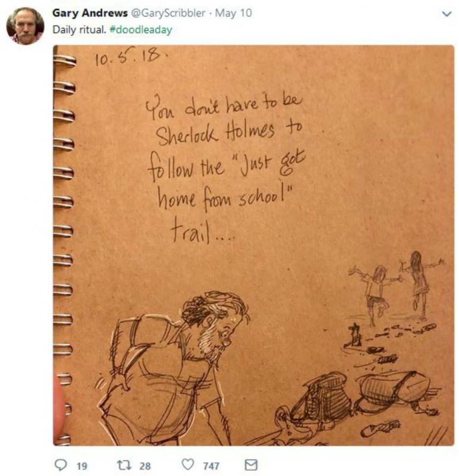Image resolution: width=459 pixels, height=476 pixels.
Task: Open Gary Andrews' profile picture
Action: point(25,26)
